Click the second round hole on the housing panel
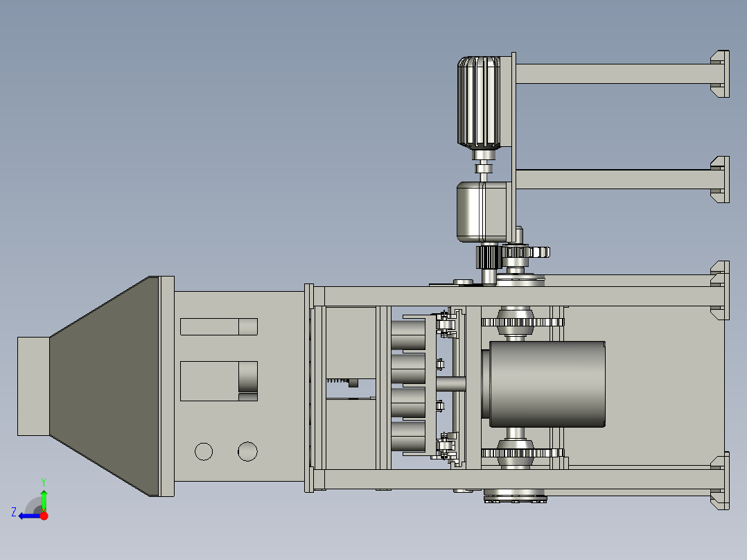The width and height of the screenshot is (747, 560). coord(248,451)
